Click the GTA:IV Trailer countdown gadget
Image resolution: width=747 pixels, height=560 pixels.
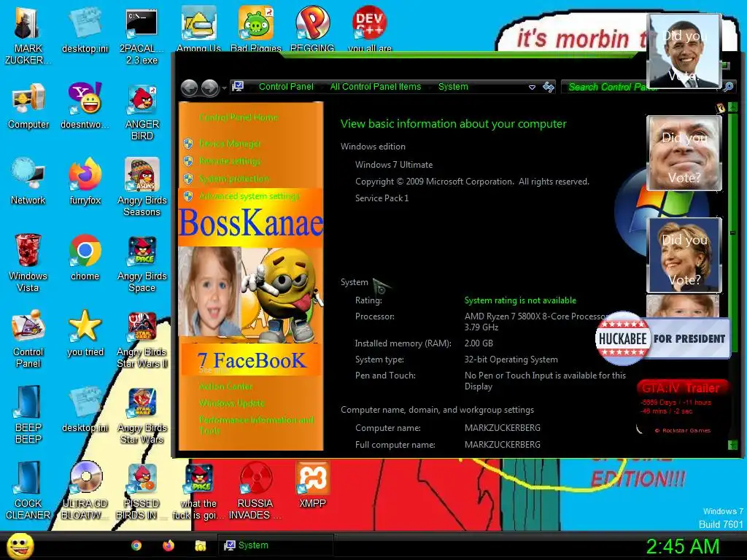coord(683,408)
